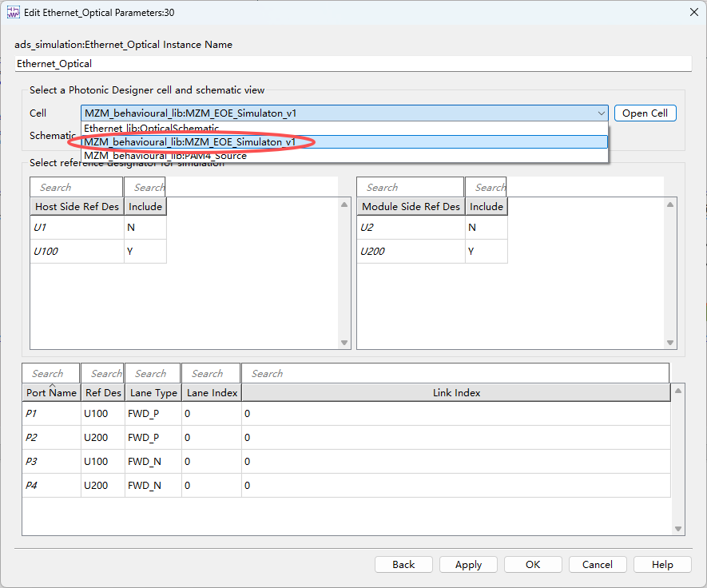Click the module side Include column header

tap(486, 207)
